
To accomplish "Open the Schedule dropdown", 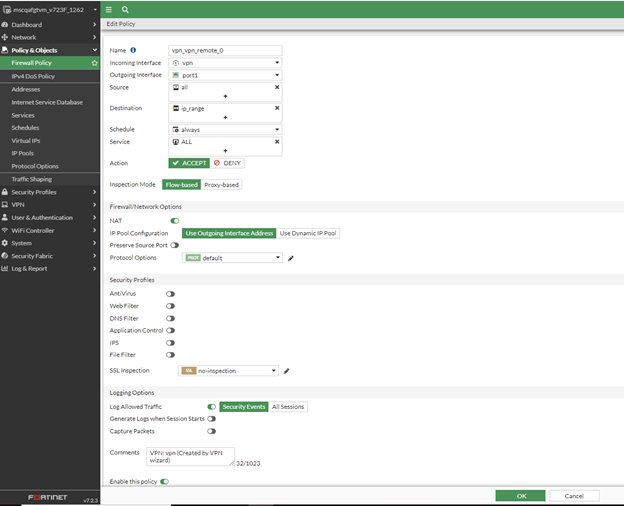I will (x=225, y=129).
